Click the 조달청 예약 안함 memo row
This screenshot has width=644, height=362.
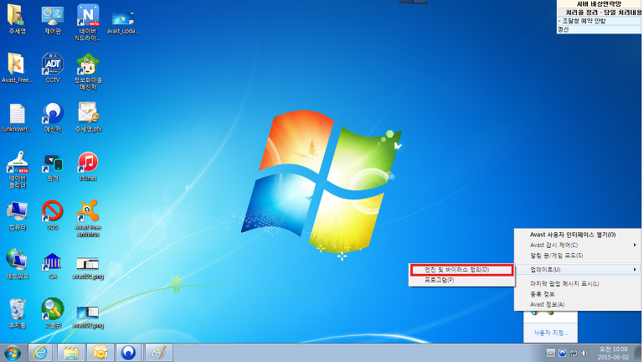pyautogui.click(x=600, y=21)
